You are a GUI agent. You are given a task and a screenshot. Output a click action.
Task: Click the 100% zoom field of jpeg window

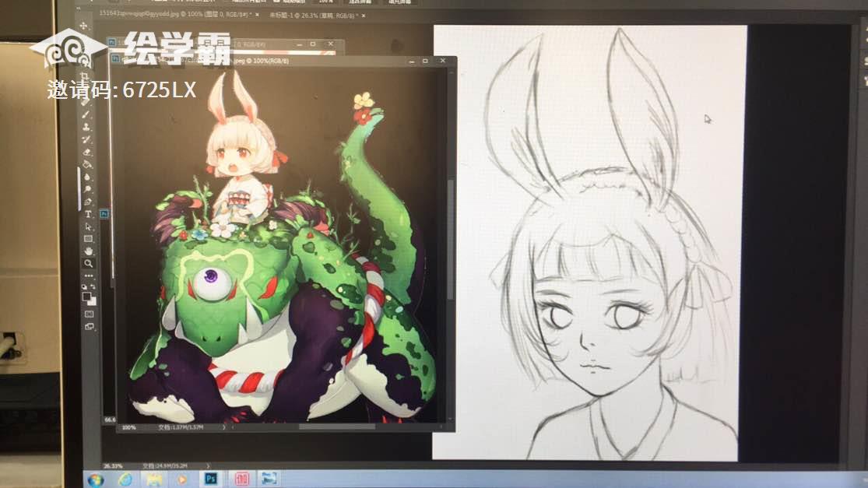[x=129, y=428]
